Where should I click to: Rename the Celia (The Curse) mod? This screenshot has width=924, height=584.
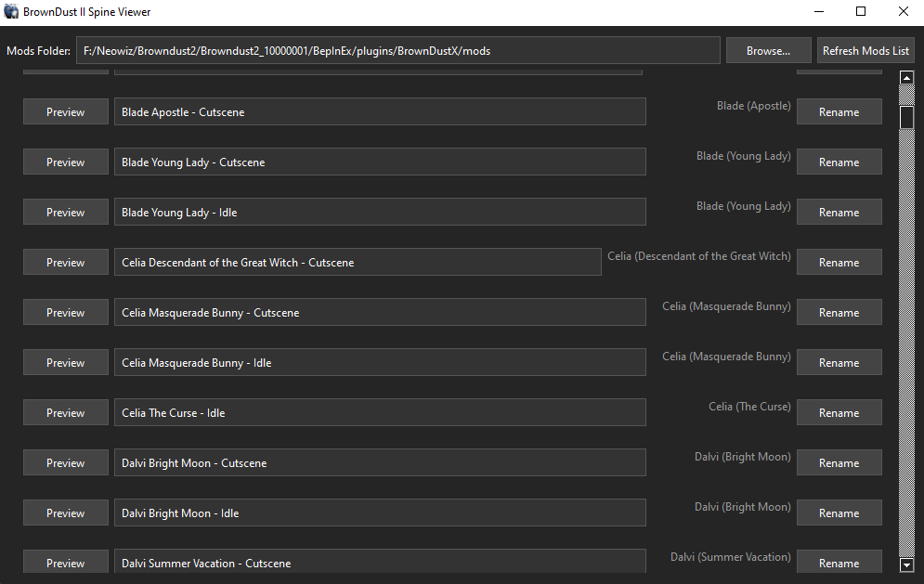tap(839, 412)
